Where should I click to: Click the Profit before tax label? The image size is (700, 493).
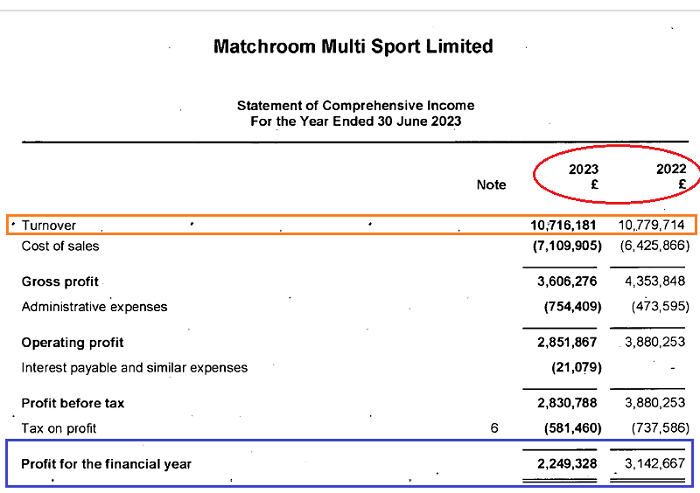pyautogui.click(x=73, y=404)
